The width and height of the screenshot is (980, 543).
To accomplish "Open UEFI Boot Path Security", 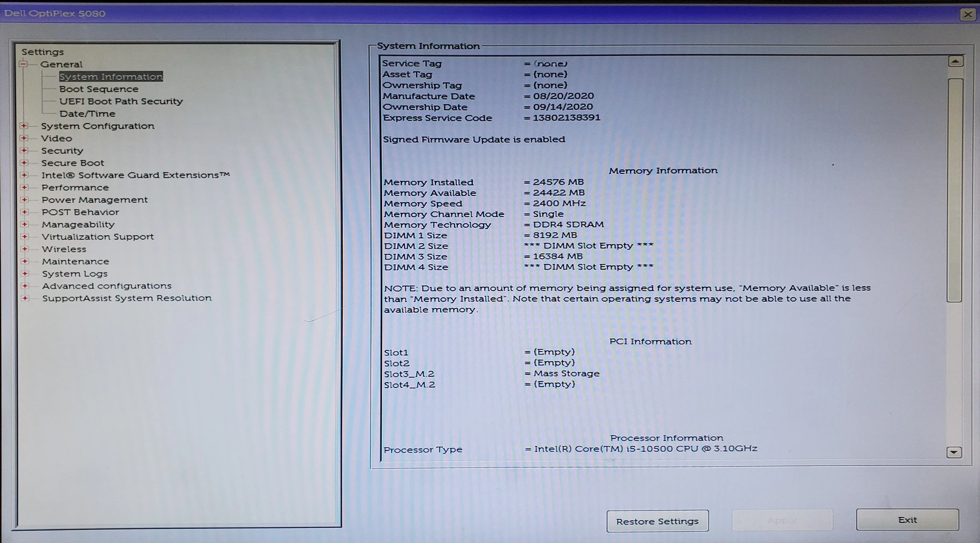I will point(121,101).
